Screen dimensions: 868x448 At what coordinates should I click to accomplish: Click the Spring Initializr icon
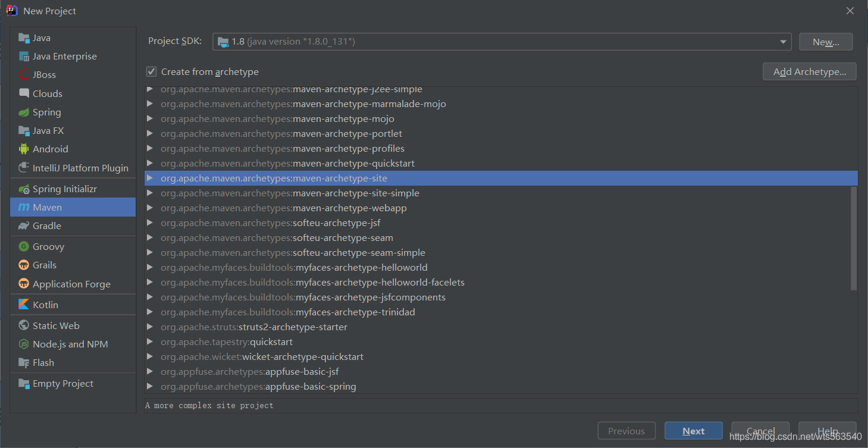pyautogui.click(x=24, y=189)
